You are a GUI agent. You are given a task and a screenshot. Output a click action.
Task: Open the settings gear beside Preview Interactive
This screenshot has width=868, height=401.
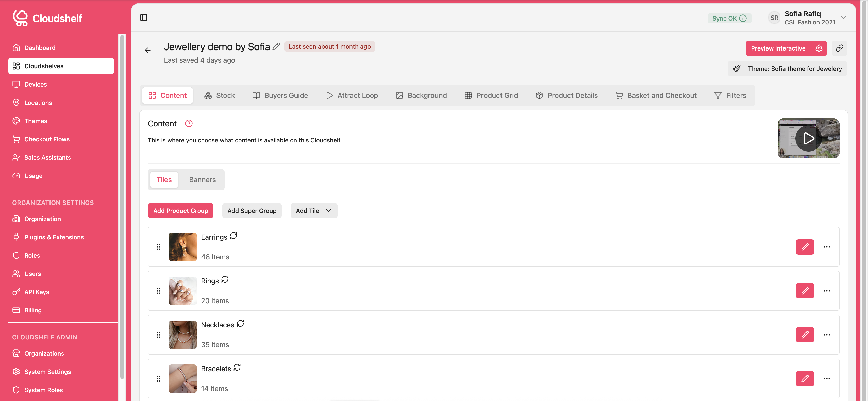pos(819,48)
